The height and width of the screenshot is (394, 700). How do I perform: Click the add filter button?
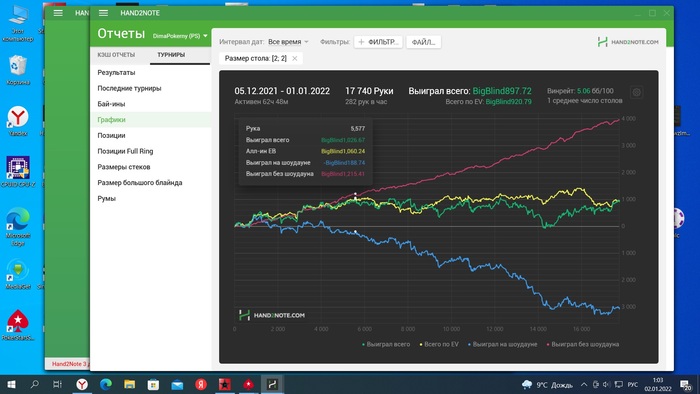(379, 42)
